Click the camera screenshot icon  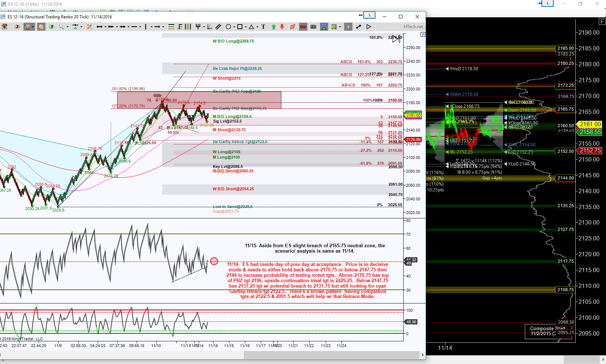pyautogui.click(x=4, y=27)
